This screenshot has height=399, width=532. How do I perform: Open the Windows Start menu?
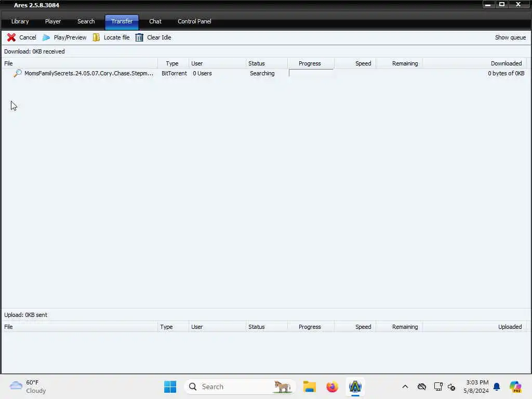pos(170,387)
